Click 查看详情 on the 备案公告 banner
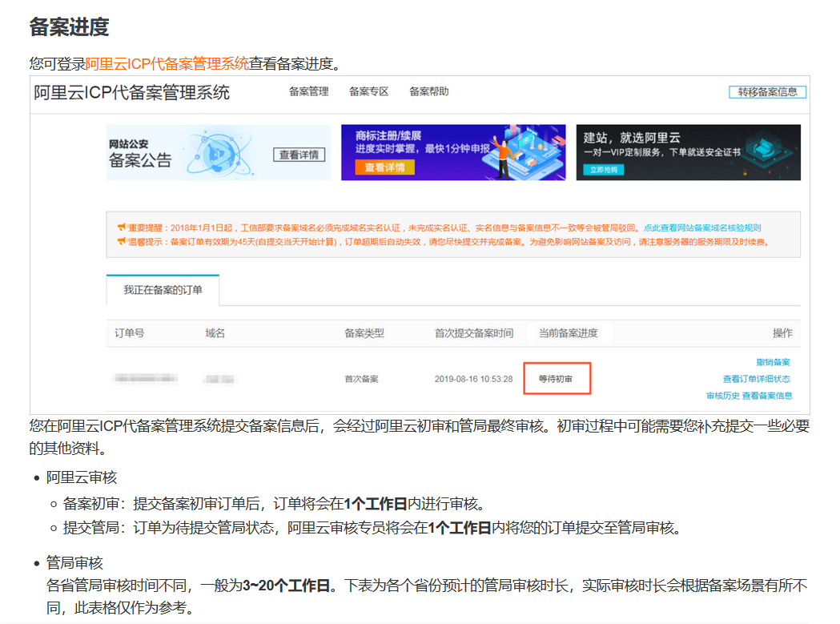Screen dimensions: 840x624 [299, 155]
